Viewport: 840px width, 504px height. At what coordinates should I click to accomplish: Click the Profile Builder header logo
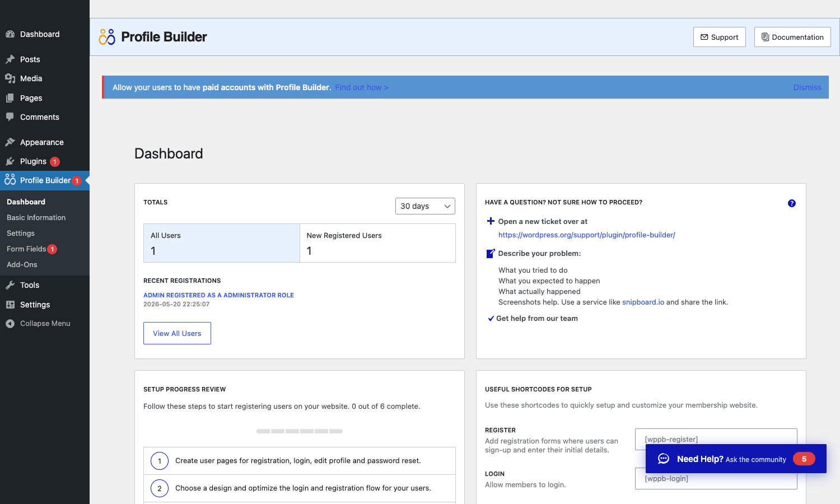pyautogui.click(x=107, y=37)
